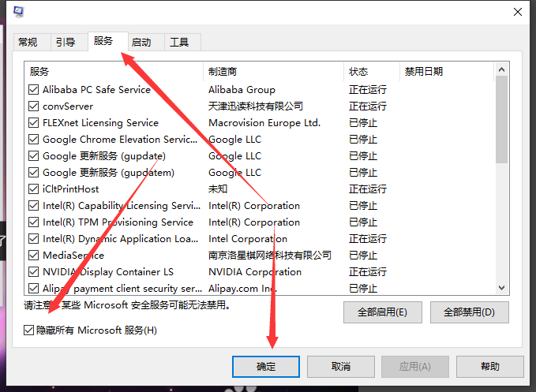The height and width of the screenshot is (392, 536).
Task: Click the 全部禁用 button
Action: (x=469, y=312)
